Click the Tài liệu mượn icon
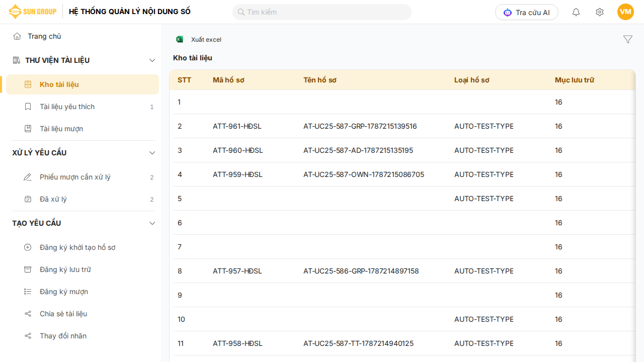This screenshot has width=644, height=362. (x=28, y=129)
